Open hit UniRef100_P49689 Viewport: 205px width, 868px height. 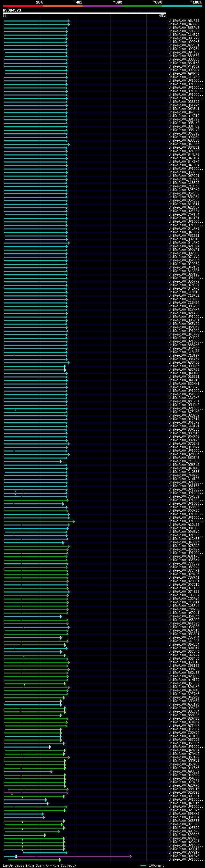coord(184,67)
